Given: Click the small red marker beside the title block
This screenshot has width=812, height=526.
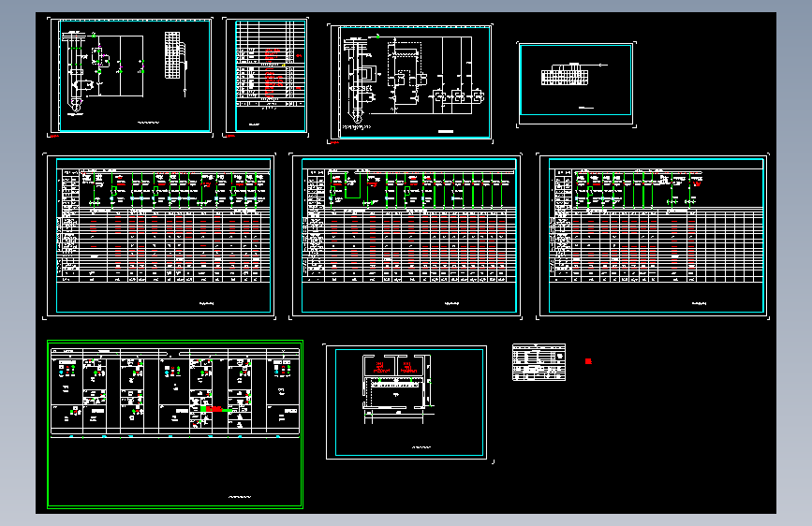Looking at the screenshot, I should coord(588,361).
